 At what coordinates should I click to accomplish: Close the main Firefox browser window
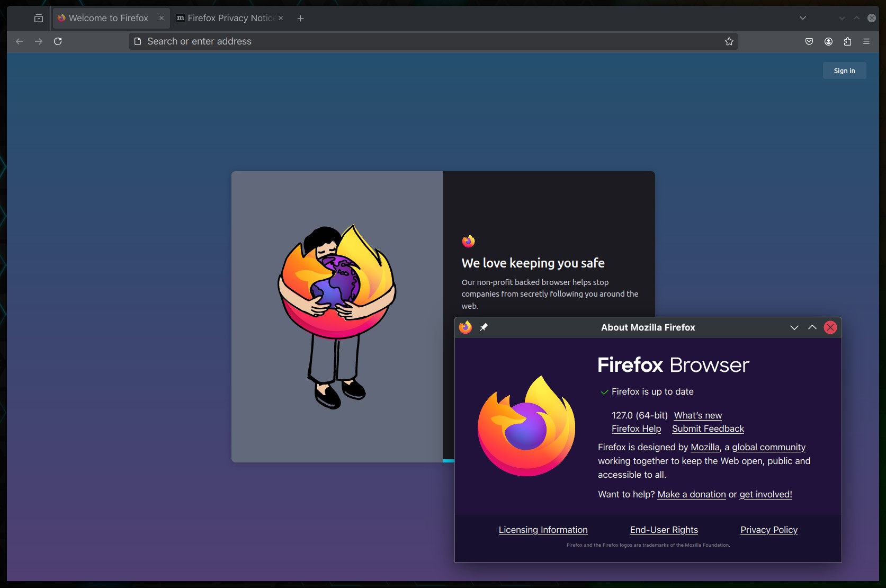pyautogui.click(x=871, y=18)
